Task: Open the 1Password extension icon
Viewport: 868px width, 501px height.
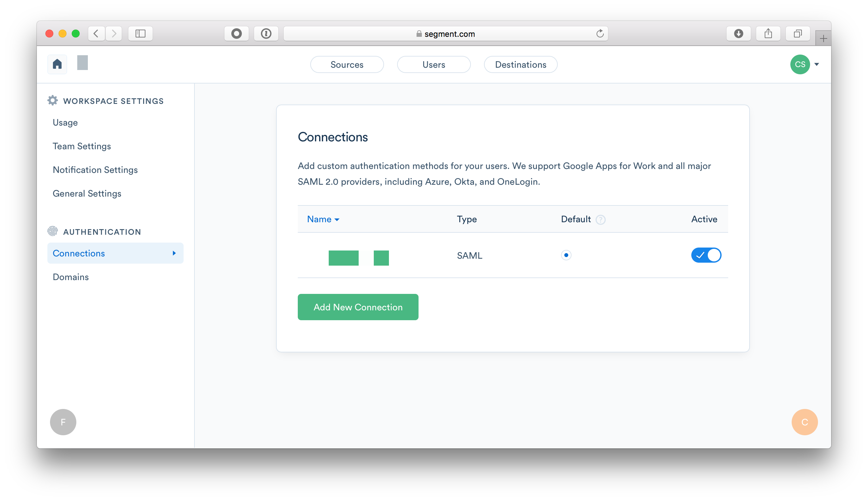Action: (x=266, y=34)
